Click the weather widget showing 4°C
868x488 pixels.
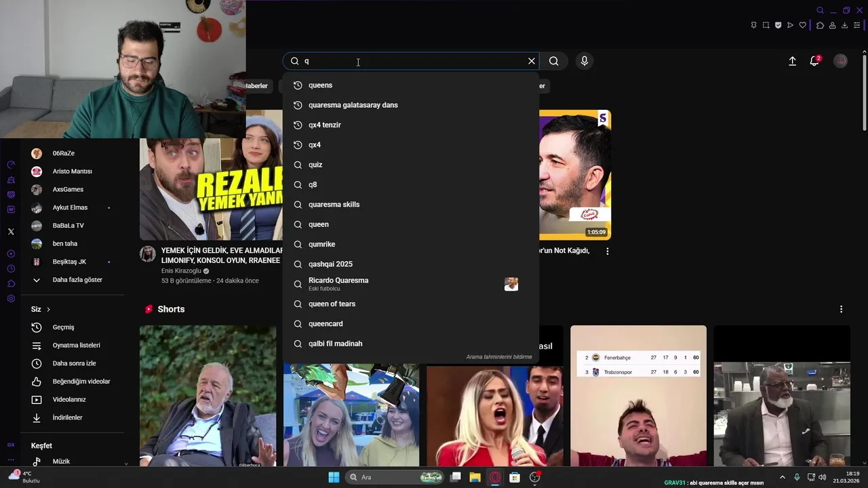(24, 477)
